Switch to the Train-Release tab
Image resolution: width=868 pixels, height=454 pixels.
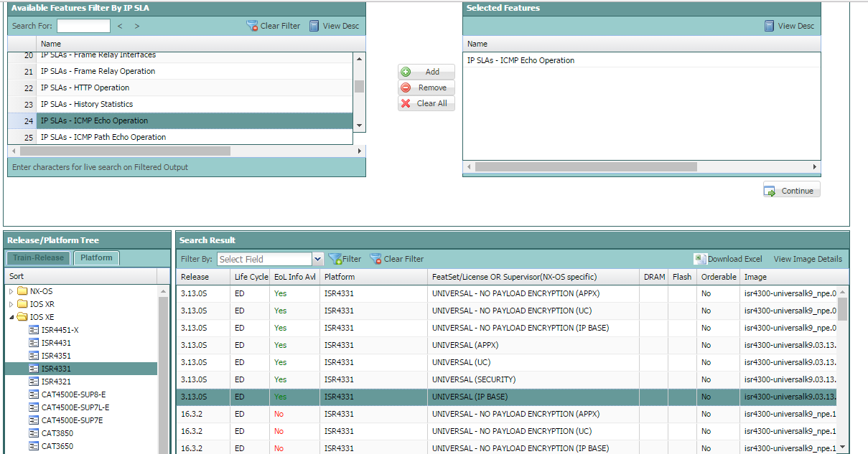39,257
